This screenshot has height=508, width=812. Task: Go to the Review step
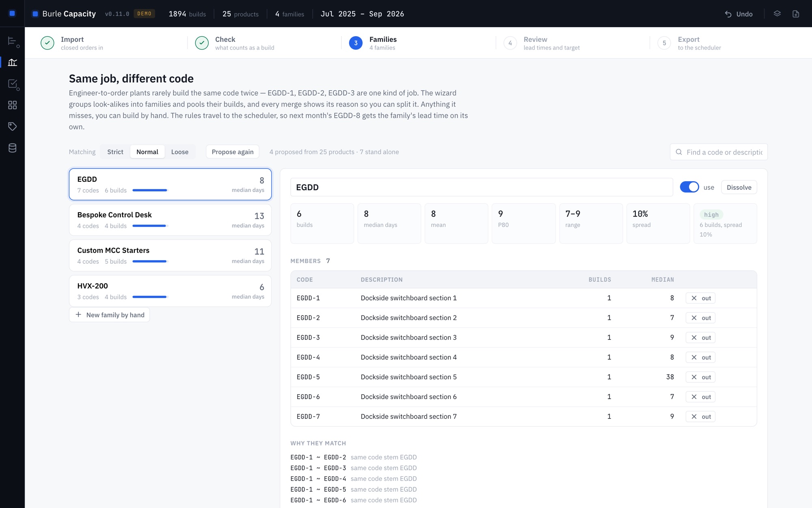click(542, 43)
